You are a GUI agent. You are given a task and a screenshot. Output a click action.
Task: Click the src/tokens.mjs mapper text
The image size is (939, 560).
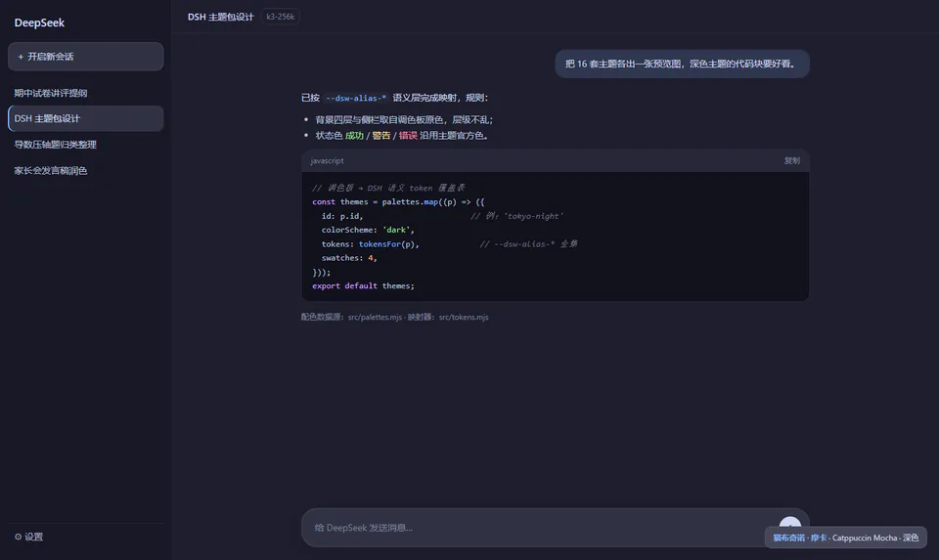pyautogui.click(x=464, y=317)
